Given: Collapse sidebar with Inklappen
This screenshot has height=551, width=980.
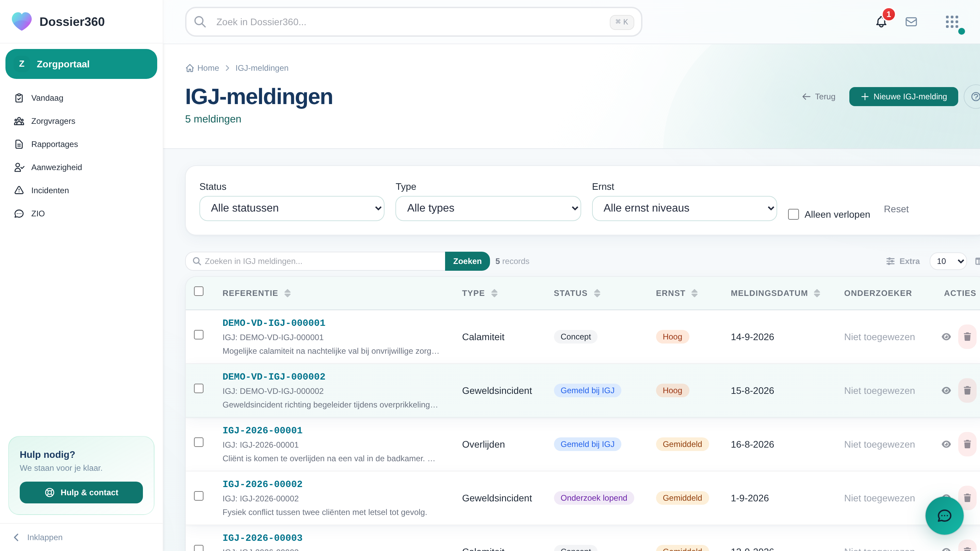Looking at the screenshot, I should click(38, 537).
